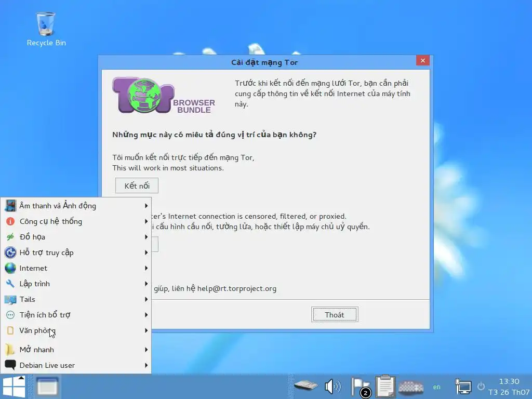The height and width of the screenshot is (399, 532).
Task: Click the Tiện ích bổ trợ icon
Action: point(10,315)
